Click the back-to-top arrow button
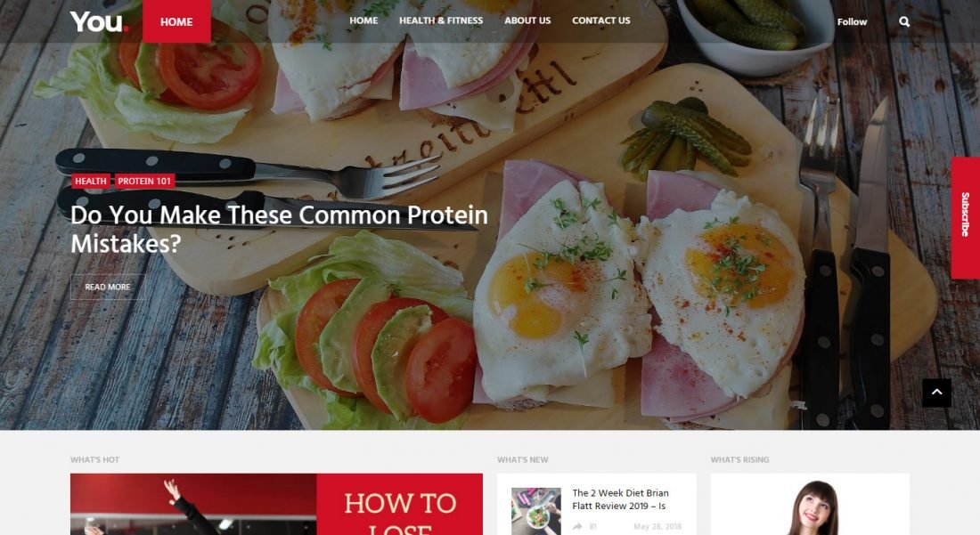 pos(936,393)
